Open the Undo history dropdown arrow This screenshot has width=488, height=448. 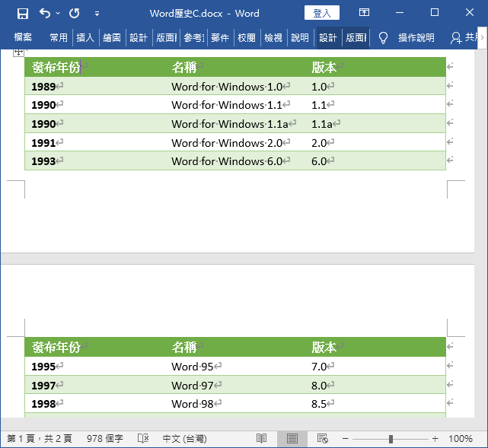click(x=58, y=14)
